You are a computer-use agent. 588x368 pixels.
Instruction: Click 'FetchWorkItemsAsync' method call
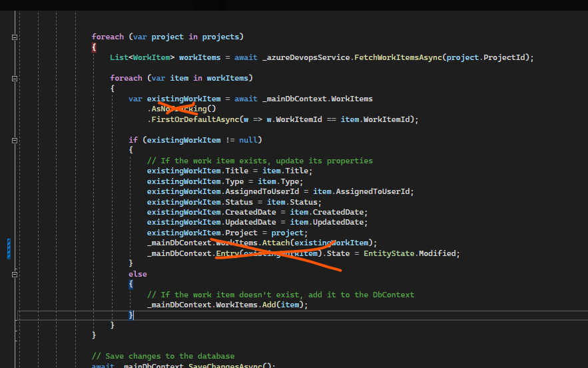coord(398,57)
